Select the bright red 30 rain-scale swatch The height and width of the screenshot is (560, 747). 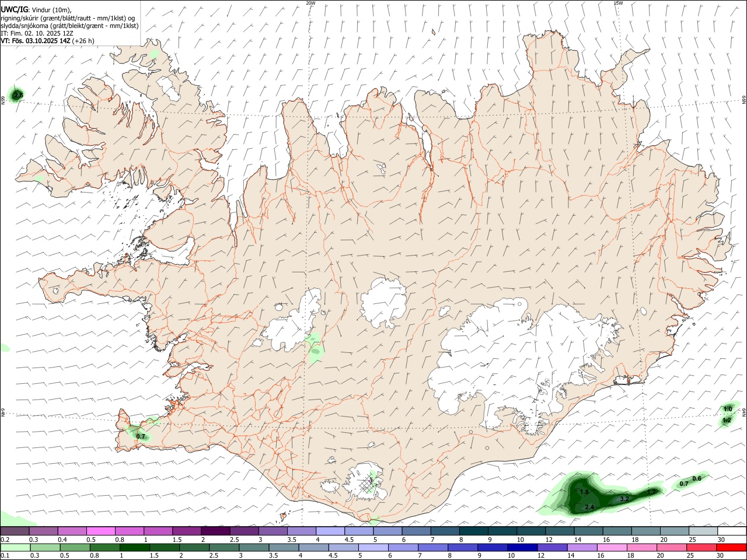click(731, 547)
